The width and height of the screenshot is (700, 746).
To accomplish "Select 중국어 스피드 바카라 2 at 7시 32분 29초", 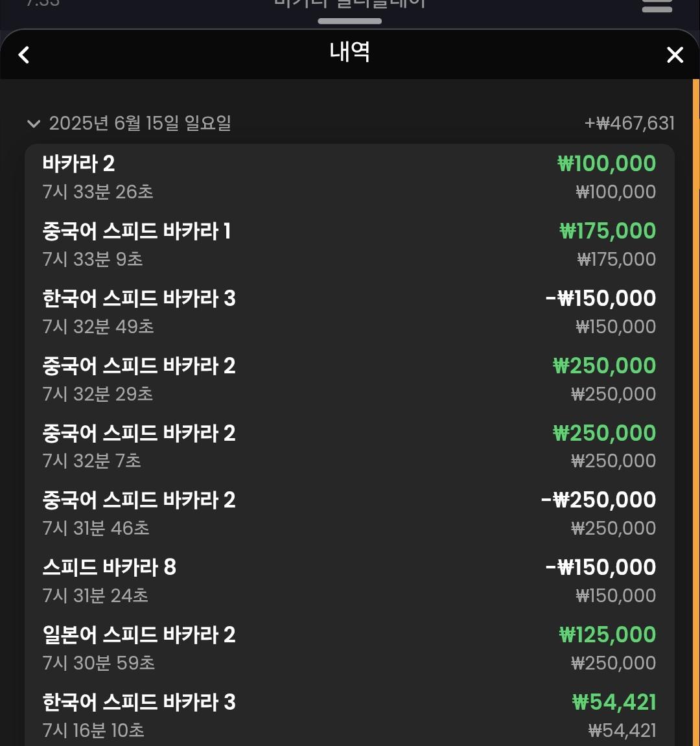I will coord(350,379).
